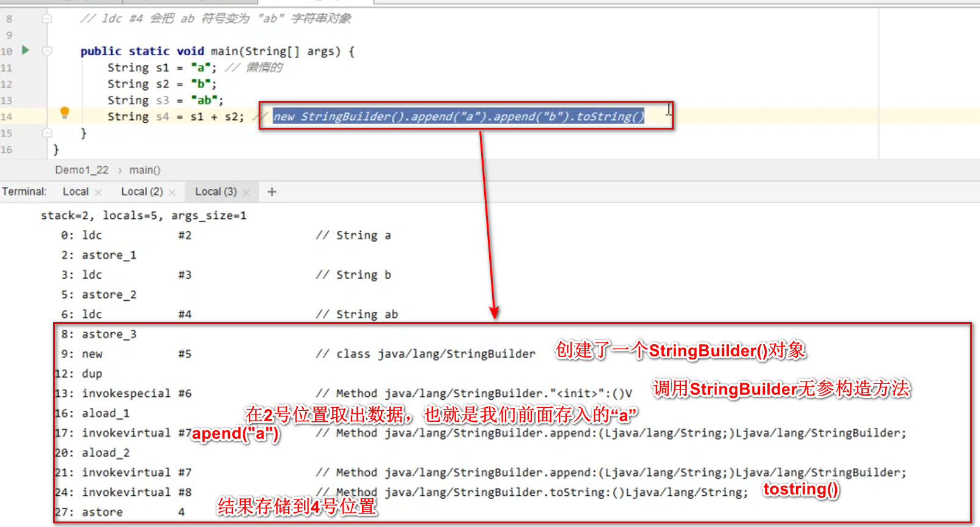This screenshot has width=980, height=527.
Task: Close the Local (3) terminal tab
Action: click(x=246, y=192)
